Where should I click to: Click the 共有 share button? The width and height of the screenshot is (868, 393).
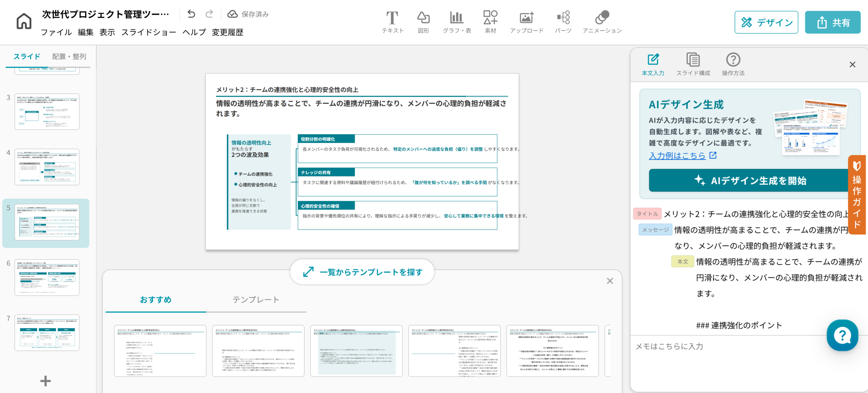tap(833, 22)
